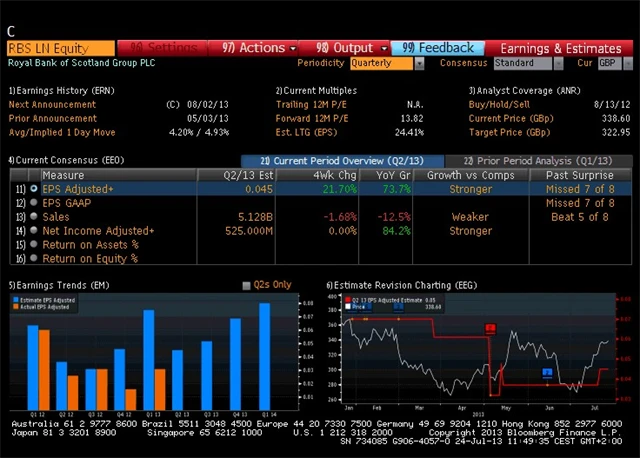Click the -12.5% YoY growth for Sales
Image resolution: width=640 pixels, height=458 pixels.
coord(394,217)
